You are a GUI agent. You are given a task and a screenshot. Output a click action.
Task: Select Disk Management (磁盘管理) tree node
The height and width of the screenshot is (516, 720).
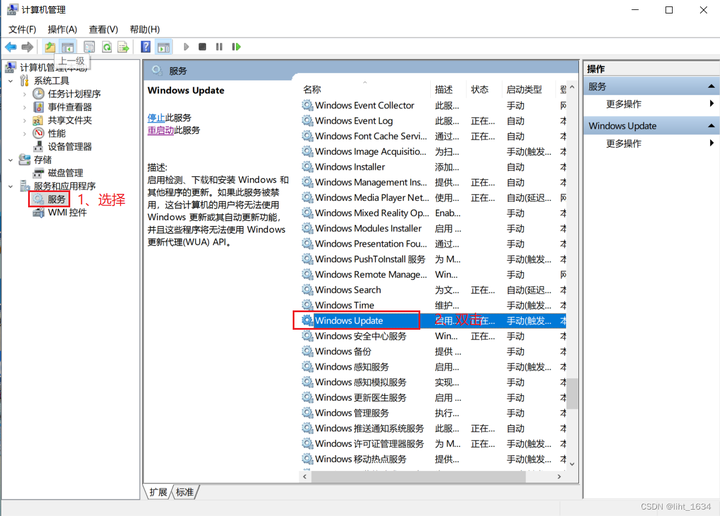pos(65,173)
